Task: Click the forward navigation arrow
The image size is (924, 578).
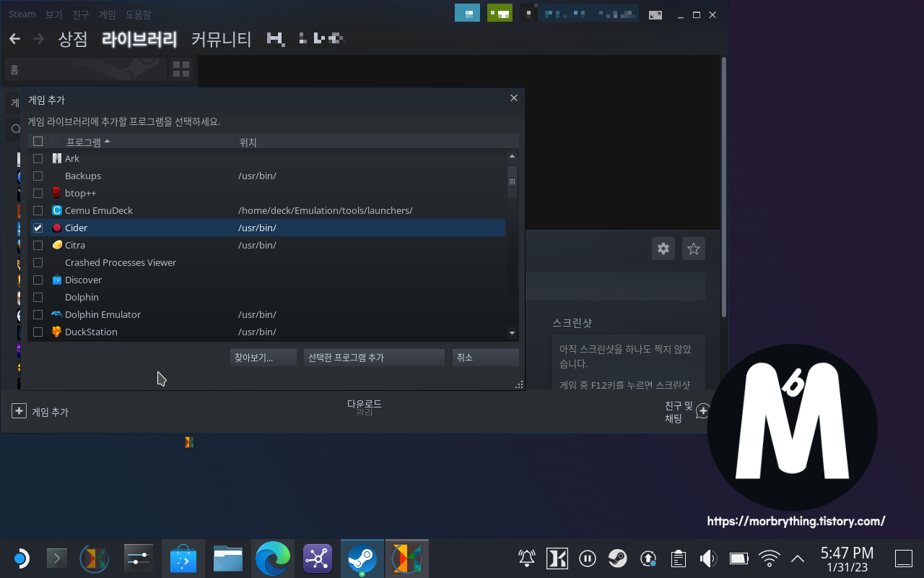Action: pos(38,39)
